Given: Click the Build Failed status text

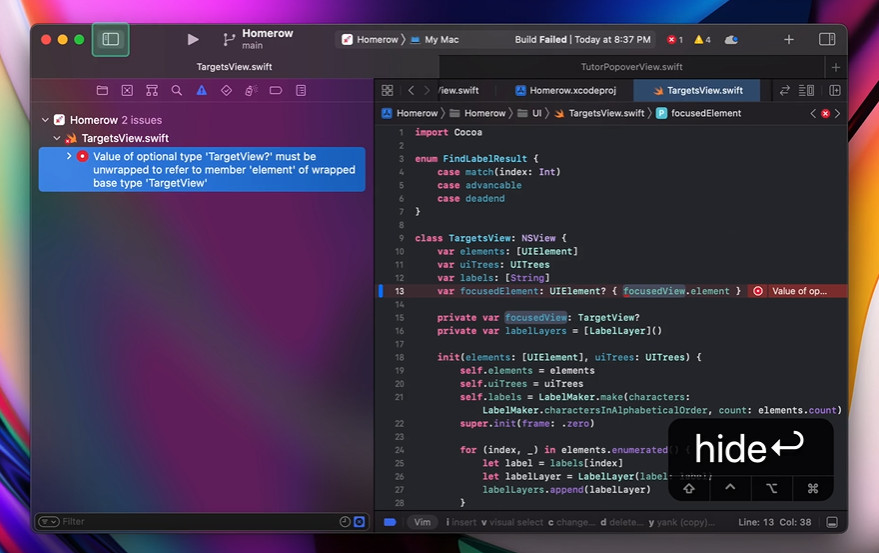Looking at the screenshot, I should pyautogui.click(x=582, y=40).
